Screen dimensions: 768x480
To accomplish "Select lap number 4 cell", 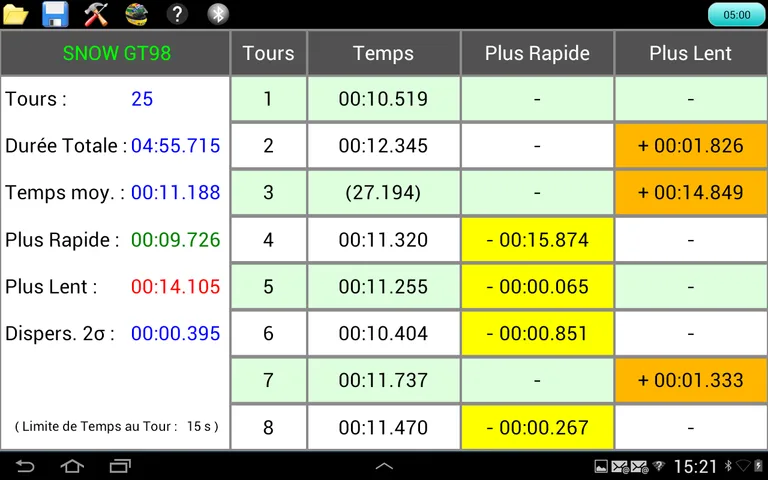I will 268,240.
